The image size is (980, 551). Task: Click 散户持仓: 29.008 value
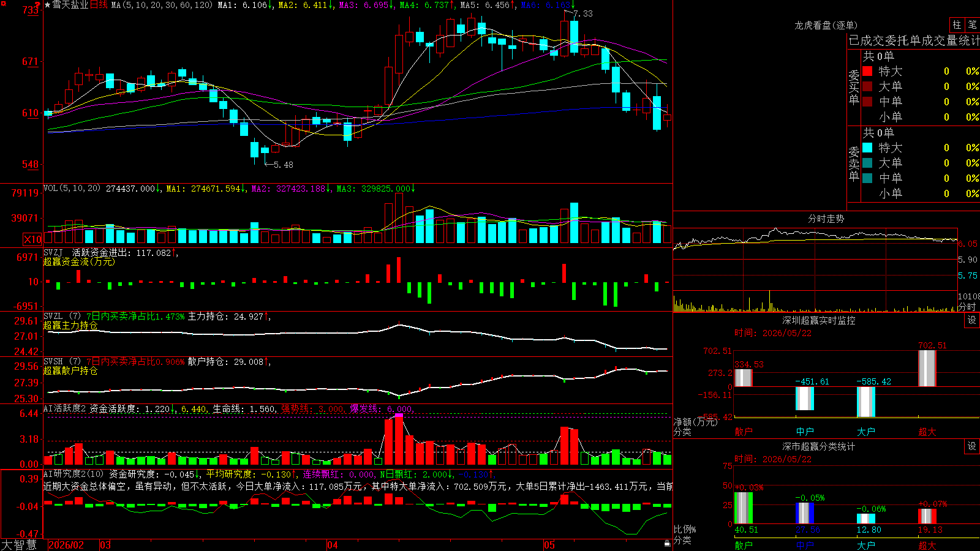[x=229, y=362]
